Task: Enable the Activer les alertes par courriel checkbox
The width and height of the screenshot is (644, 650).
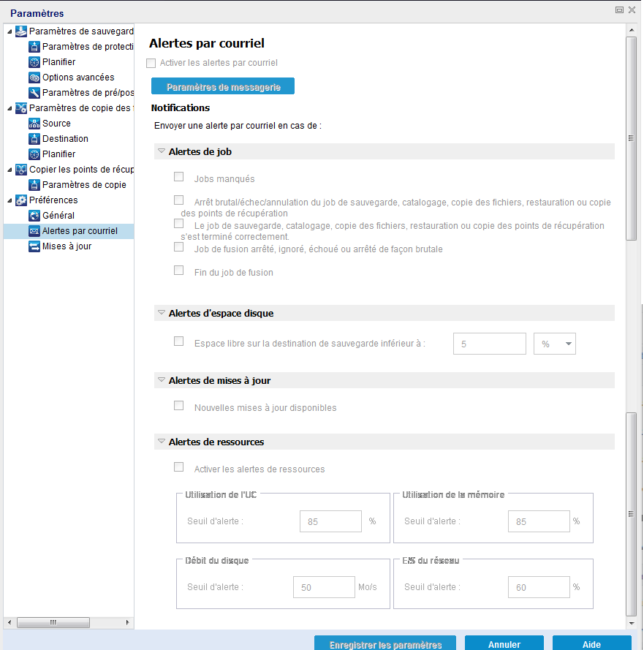Action: (x=151, y=64)
